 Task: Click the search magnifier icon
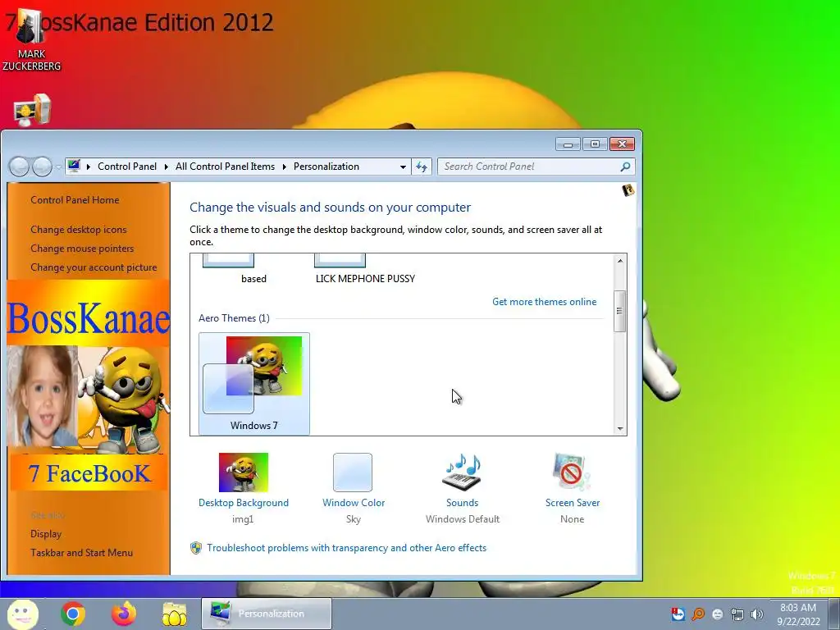(625, 167)
